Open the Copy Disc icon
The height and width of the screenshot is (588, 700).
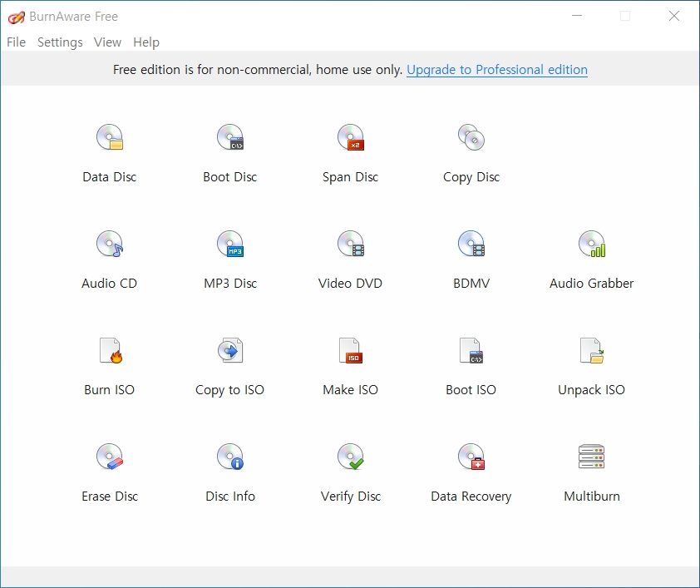coord(471,137)
